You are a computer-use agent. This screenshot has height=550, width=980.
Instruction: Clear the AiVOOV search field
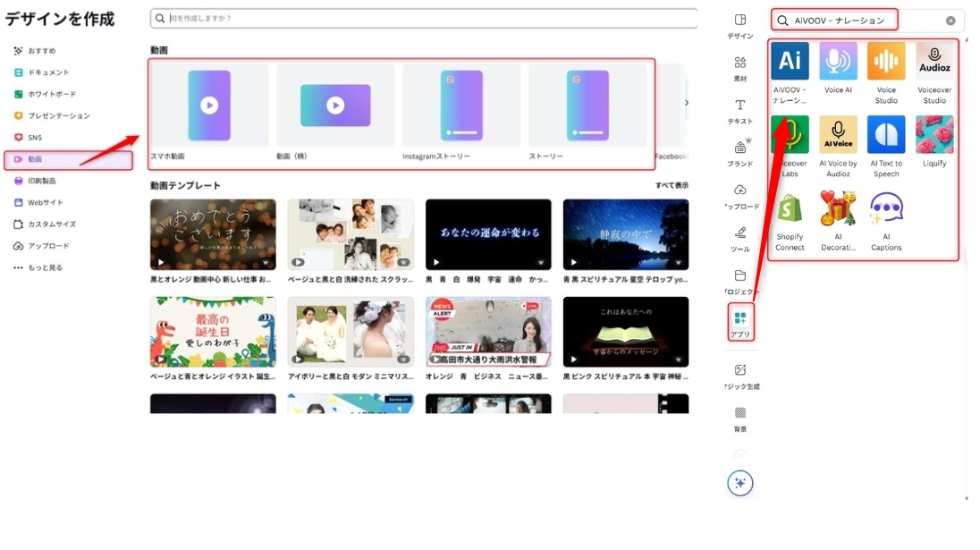tap(950, 21)
